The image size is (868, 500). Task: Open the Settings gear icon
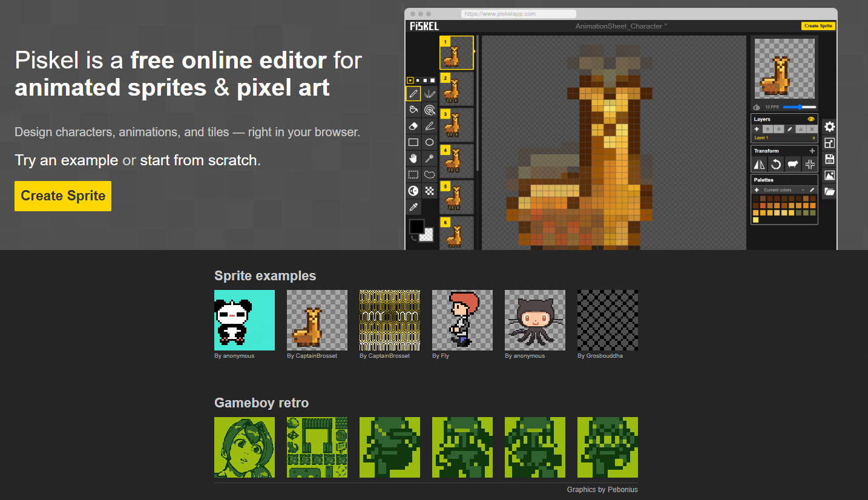tap(830, 127)
